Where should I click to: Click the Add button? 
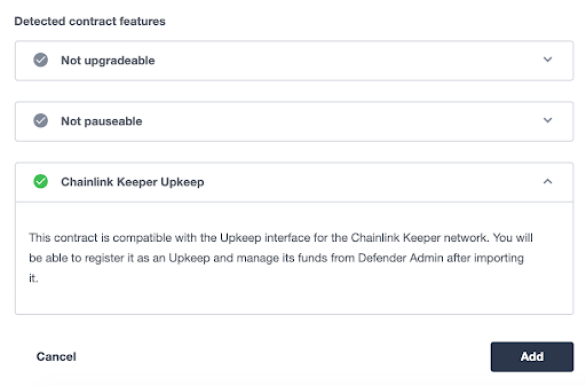point(532,356)
